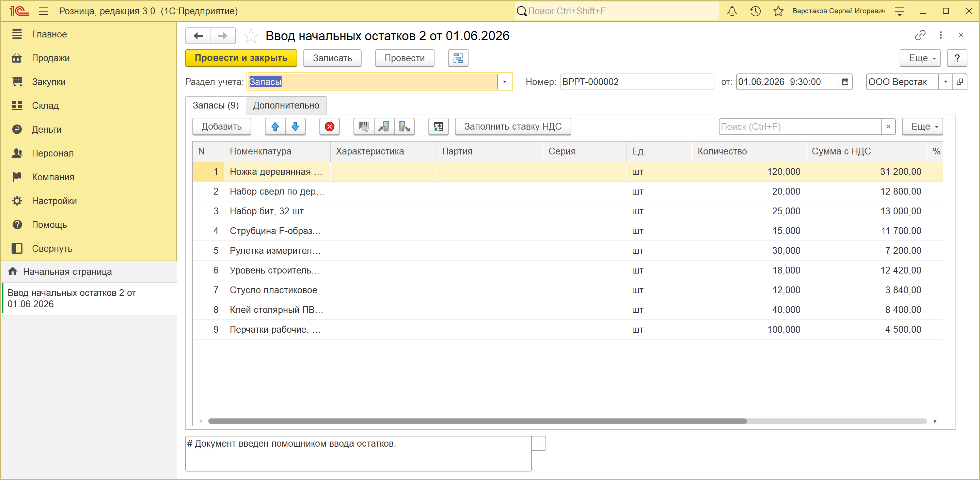Click Заполнить ставку НДС button
This screenshot has height=480, width=980.
(x=513, y=127)
